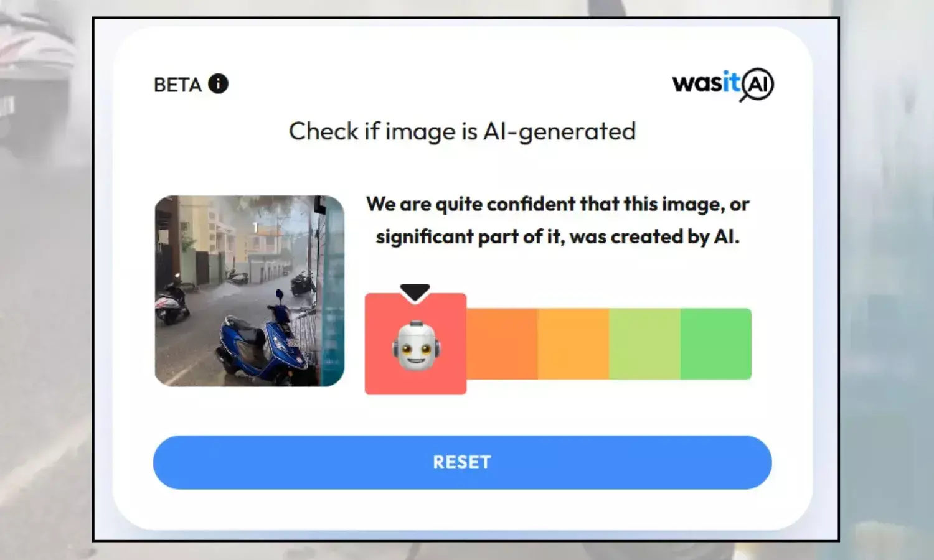Select the uploaded scooter street thumbnail

(250, 291)
